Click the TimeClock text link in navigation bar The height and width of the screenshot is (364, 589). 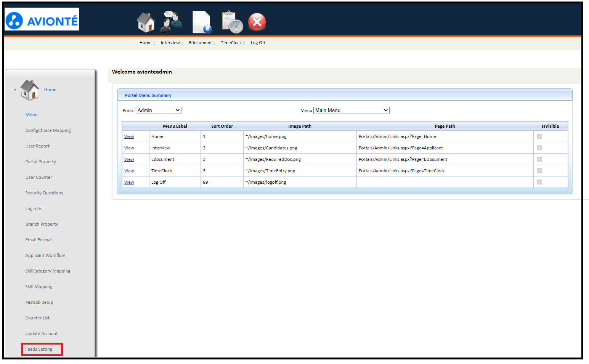231,43
